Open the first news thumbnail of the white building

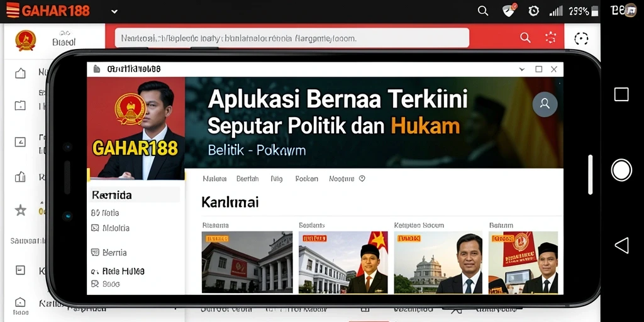[x=247, y=262]
